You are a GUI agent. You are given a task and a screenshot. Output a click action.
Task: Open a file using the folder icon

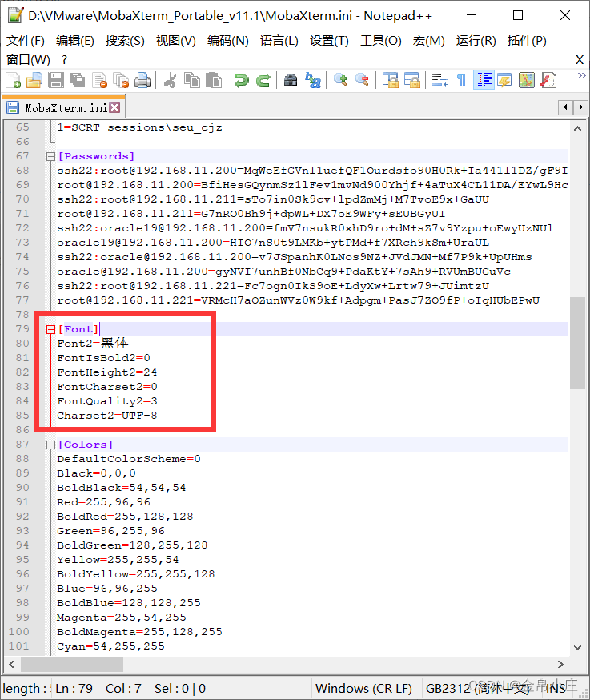click(x=34, y=80)
